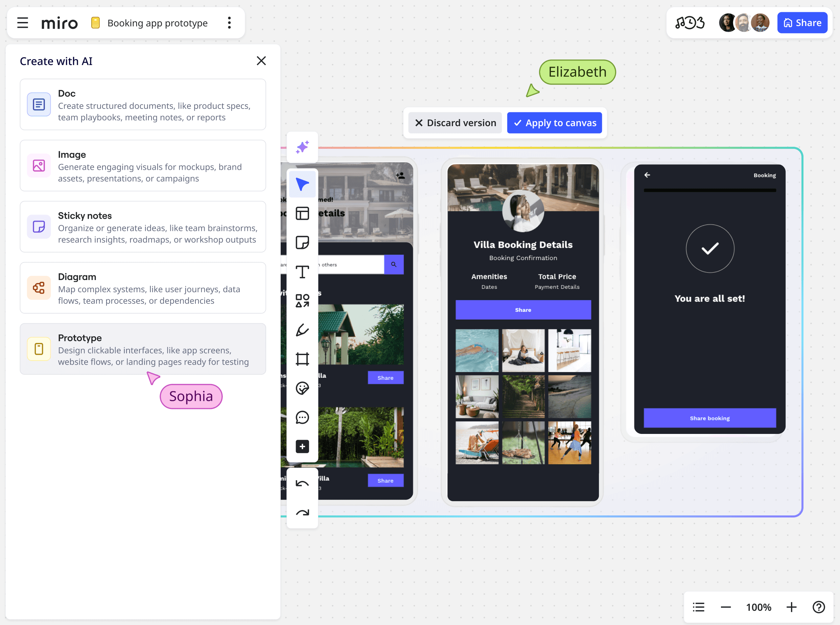Open board options three-dot menu
This screenshot has width=840, height=625.
tap(229, 23)
